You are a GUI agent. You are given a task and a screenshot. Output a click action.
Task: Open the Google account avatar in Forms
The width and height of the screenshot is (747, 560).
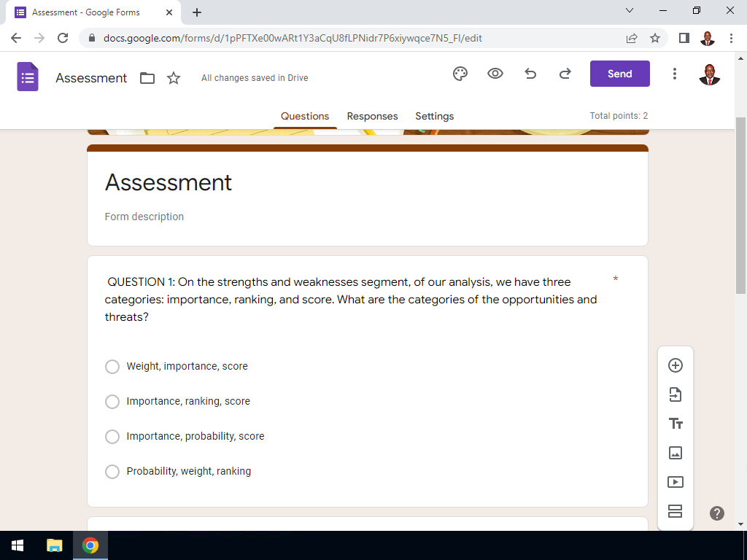coord(709,74)
